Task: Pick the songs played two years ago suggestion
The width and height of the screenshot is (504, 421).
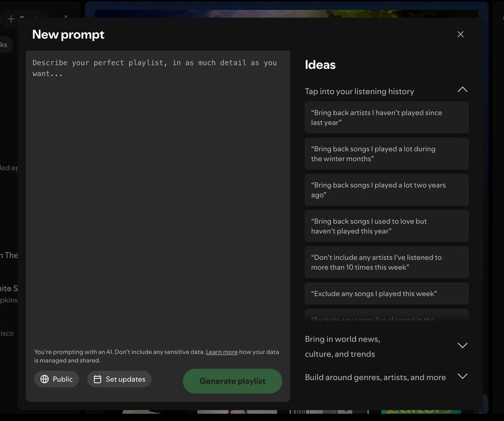Action: point(387,190)
